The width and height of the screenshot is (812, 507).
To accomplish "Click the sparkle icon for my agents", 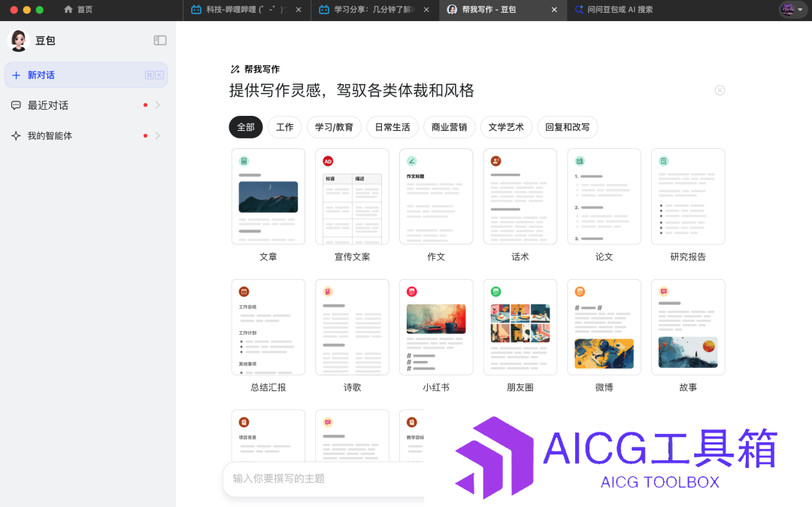I will (16, 135).
